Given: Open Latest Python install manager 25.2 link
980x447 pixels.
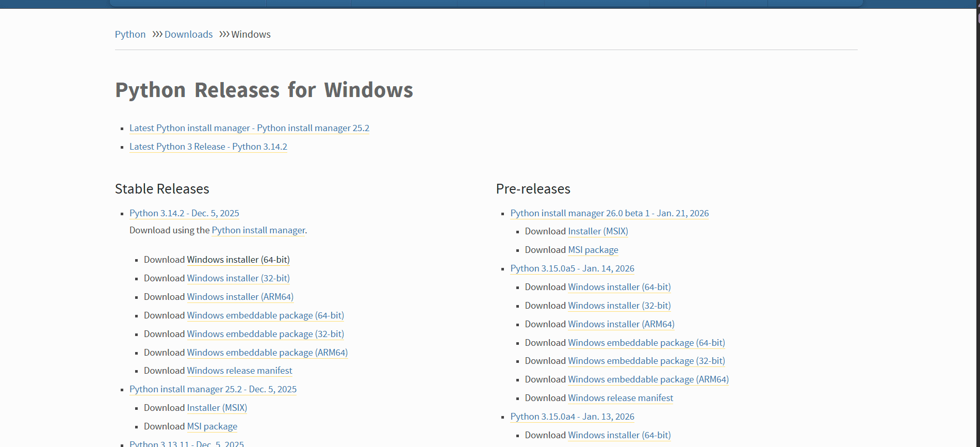Looking at the screenshot, I should (x=249, y=128).
